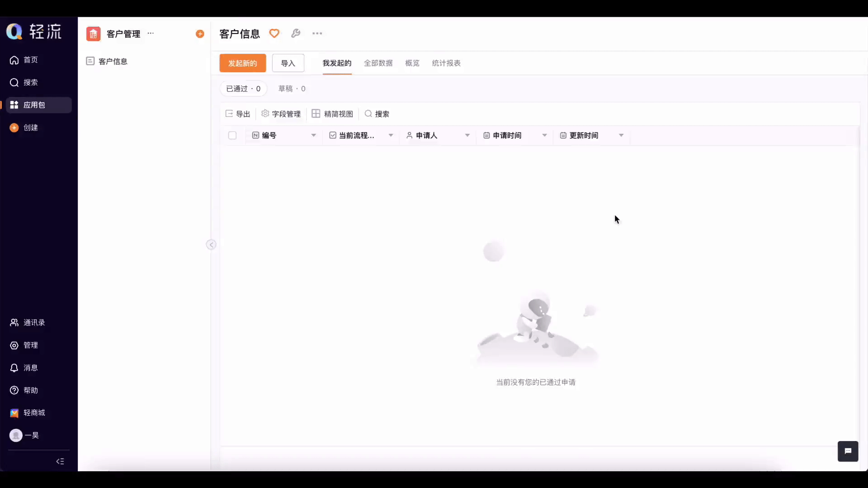Expand the 更新时间 column dropdown arrow

[x=621, y=136]
